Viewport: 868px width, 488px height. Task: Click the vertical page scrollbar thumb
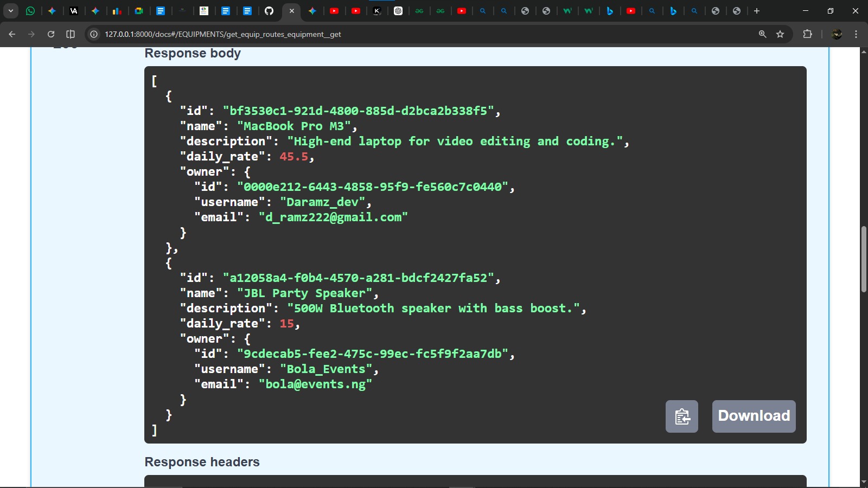tap(864, 259)
